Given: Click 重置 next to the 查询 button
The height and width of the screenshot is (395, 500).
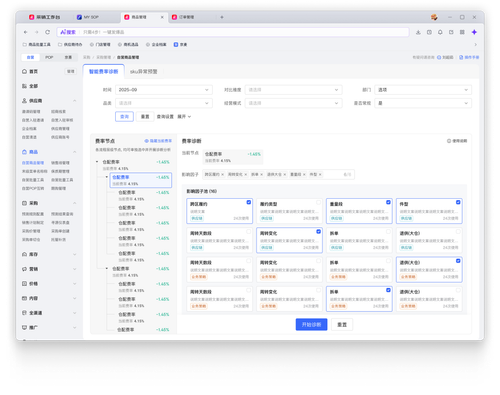Looking at the screenshot, I should click(x=145, y=117).
